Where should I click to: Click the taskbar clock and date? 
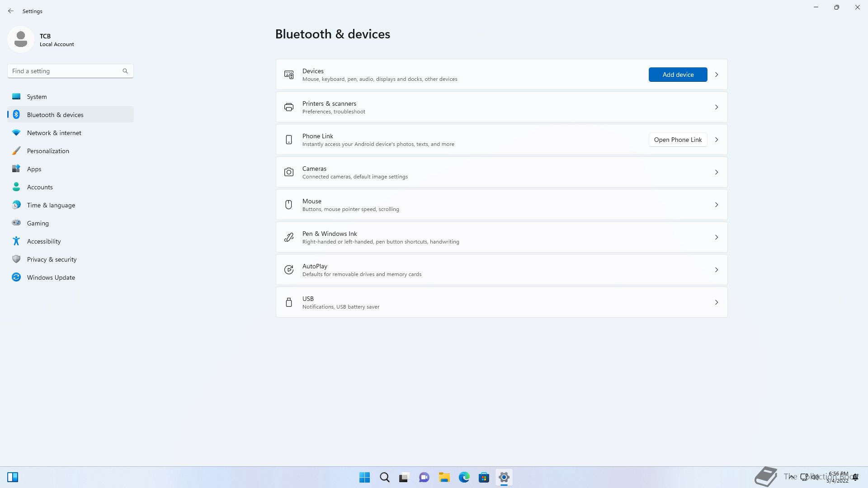(x=838, y=477)
